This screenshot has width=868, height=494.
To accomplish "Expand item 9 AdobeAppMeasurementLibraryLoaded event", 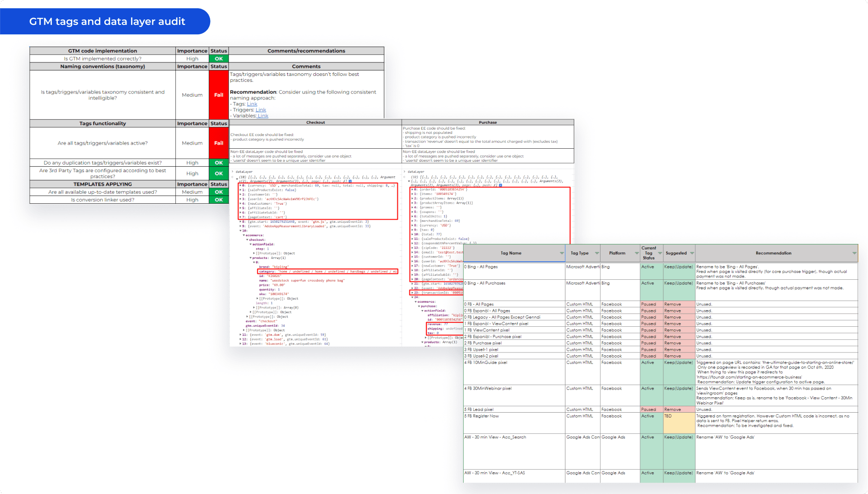I will [x=241, y=226].
